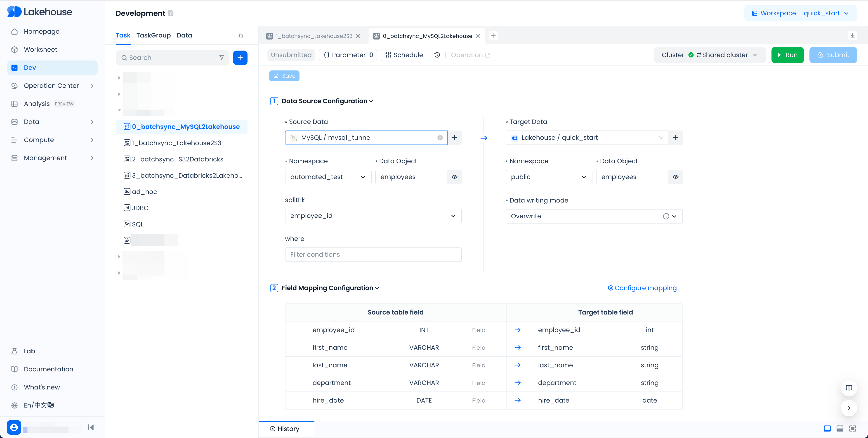This screenshot has width=868, height=438.
Task: Open the Data writing mode Overwrite dropdown
Action: [x=674, y=217]
